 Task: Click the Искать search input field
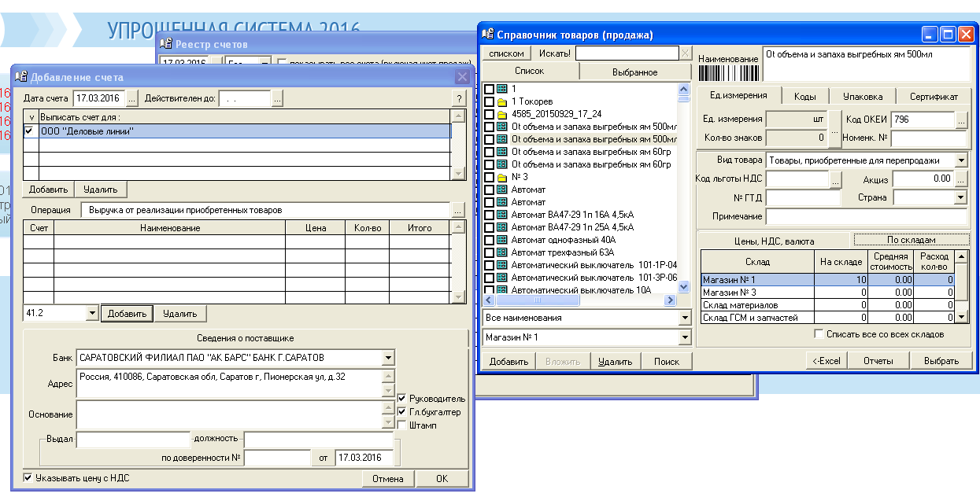(626, 53)
